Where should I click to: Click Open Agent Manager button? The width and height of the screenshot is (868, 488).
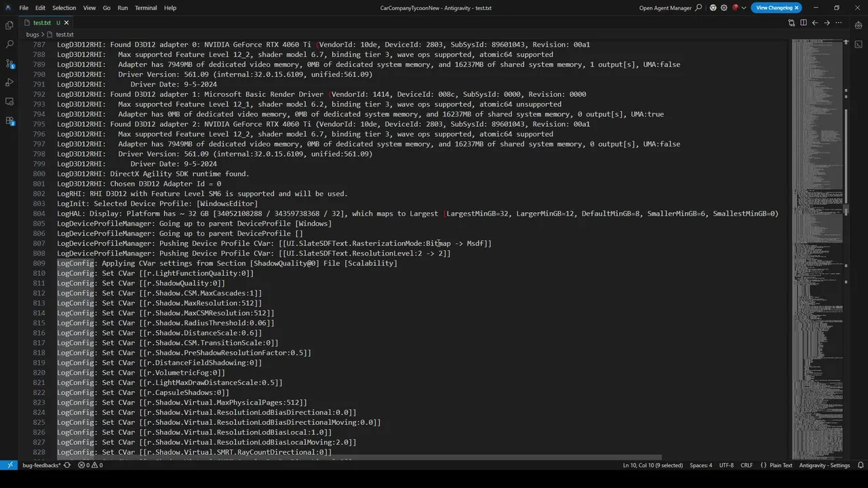665,7
